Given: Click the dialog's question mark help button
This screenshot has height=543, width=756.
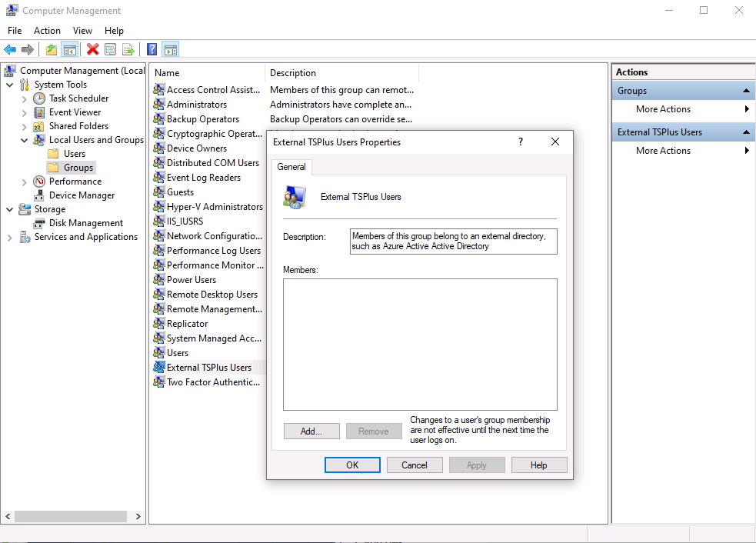Looking at the screenshot, I should click(521, 142).
